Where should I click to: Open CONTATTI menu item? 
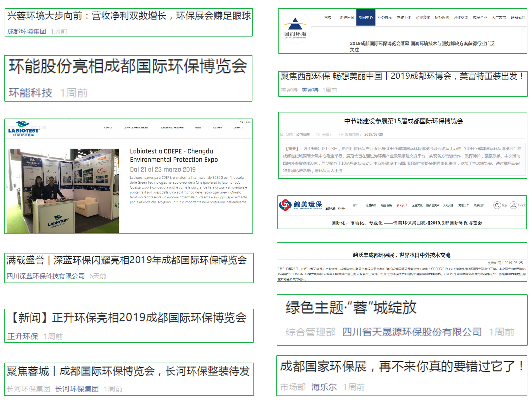point(238,127)
